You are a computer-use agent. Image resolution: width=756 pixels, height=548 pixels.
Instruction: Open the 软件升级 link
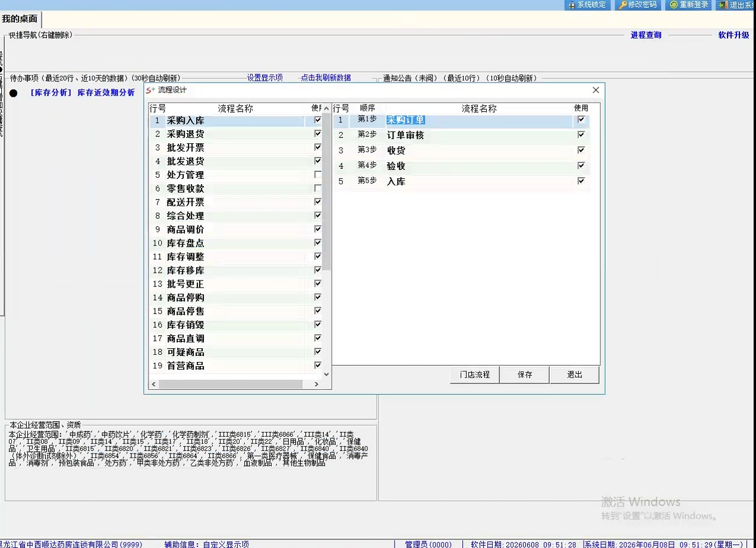tap(734, 35)
